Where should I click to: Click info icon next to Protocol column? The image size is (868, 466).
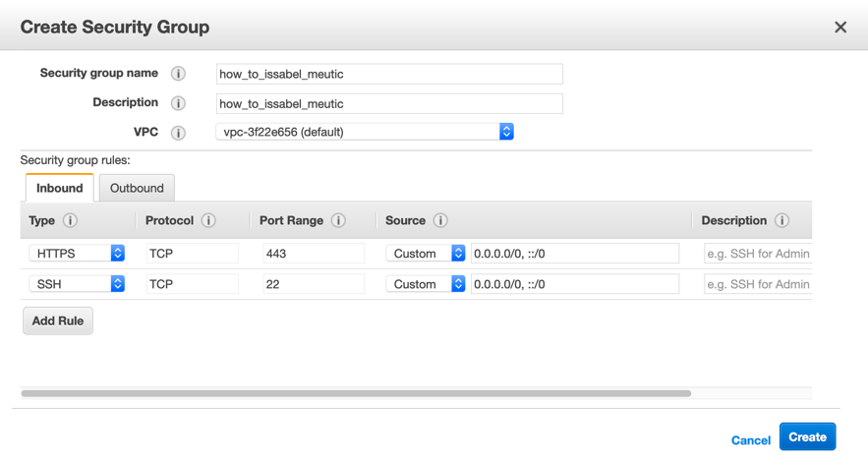tap(208, 221)
